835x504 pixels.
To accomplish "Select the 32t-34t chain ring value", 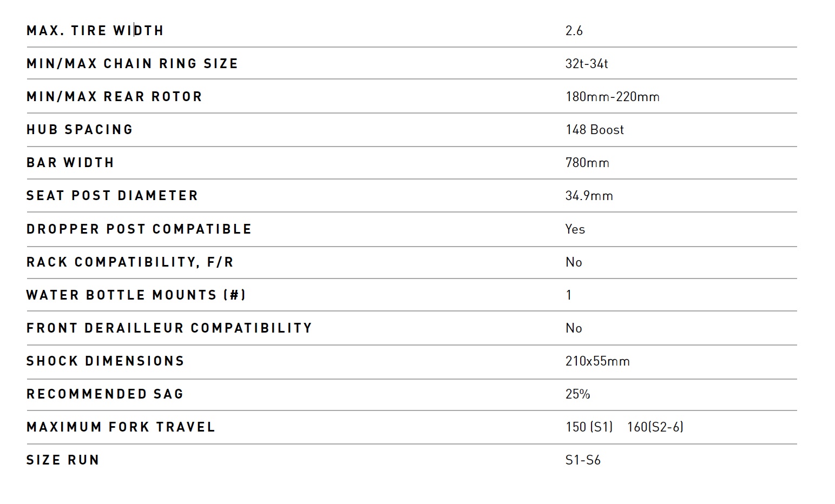I will tap(587, 64).
